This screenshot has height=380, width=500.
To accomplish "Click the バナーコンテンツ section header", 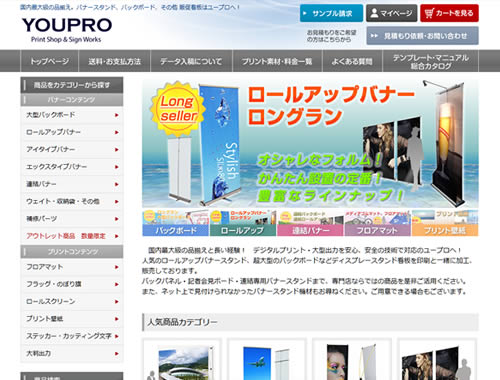I will 72,100.
